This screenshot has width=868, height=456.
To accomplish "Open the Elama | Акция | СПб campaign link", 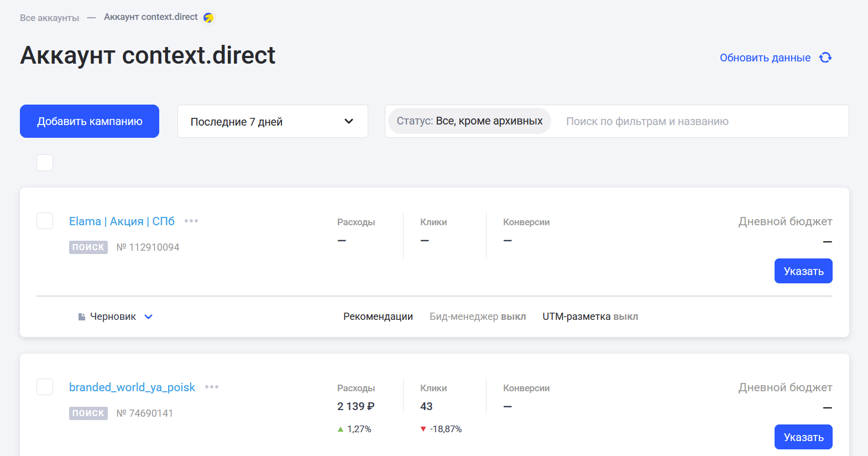I will [122, 221].
